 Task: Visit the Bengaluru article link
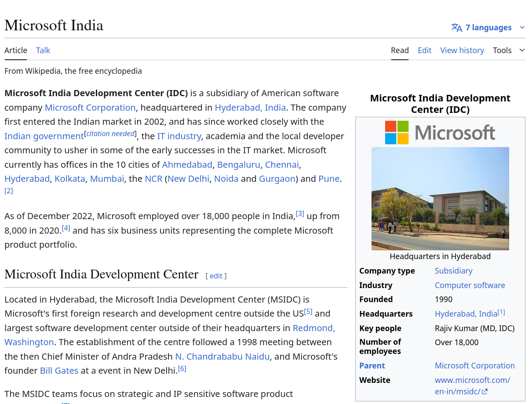coord(239,165)
